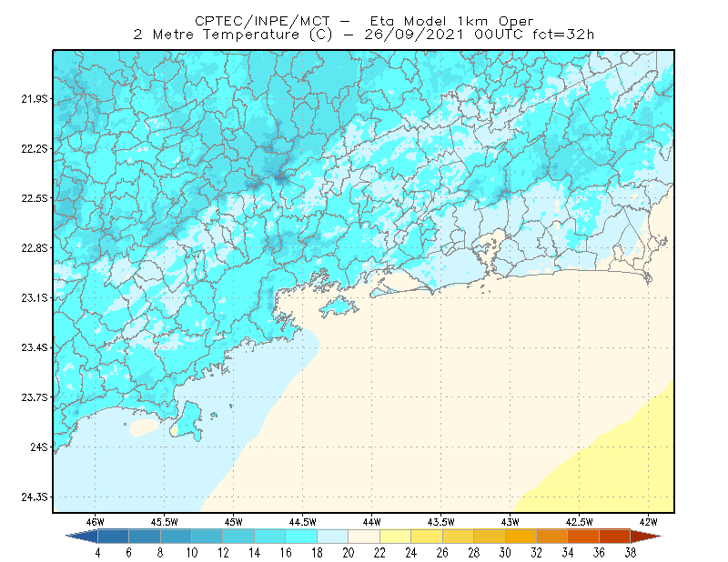The image size is (728, 562).
Task: Pick the colorbar swatch between 36 and 38
Action: click(x=615, y=537)
